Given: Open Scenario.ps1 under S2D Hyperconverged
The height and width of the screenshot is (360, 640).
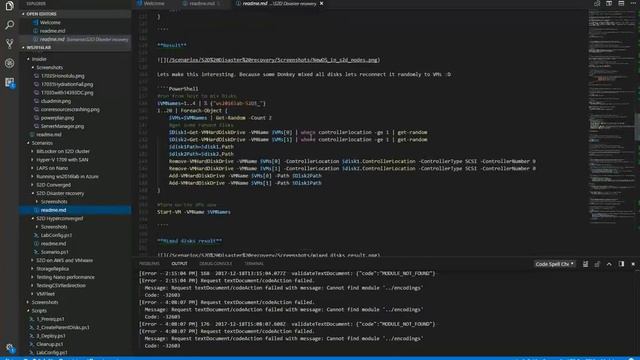Looking at the screenshot, I should [x=54, y=252].
